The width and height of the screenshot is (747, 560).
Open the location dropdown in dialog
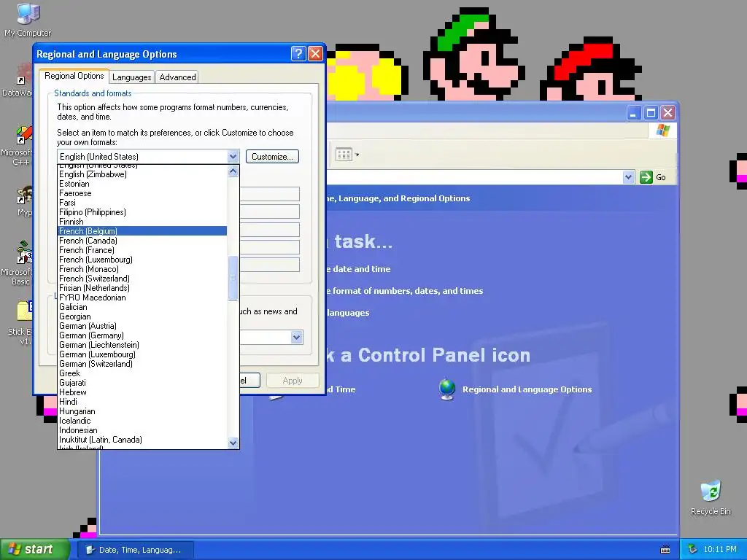(x=296, y=338)
